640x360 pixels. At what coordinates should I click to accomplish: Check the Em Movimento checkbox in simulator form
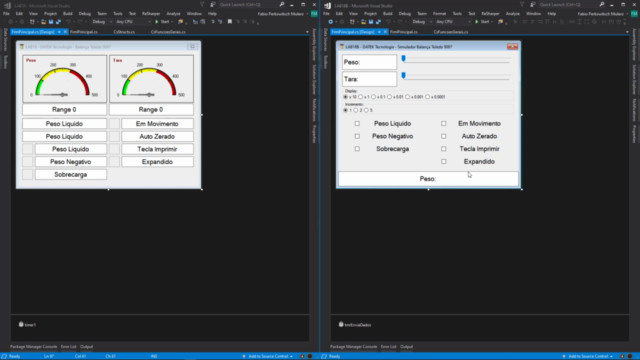444,123
